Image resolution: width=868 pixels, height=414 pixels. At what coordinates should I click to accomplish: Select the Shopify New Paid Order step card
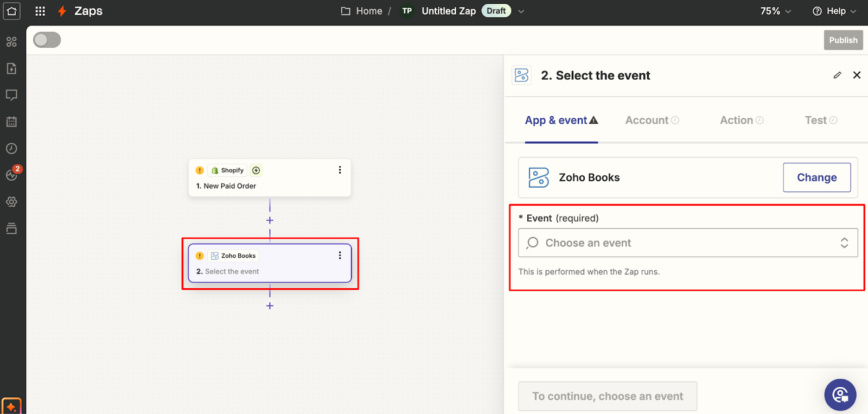[270, 177]
